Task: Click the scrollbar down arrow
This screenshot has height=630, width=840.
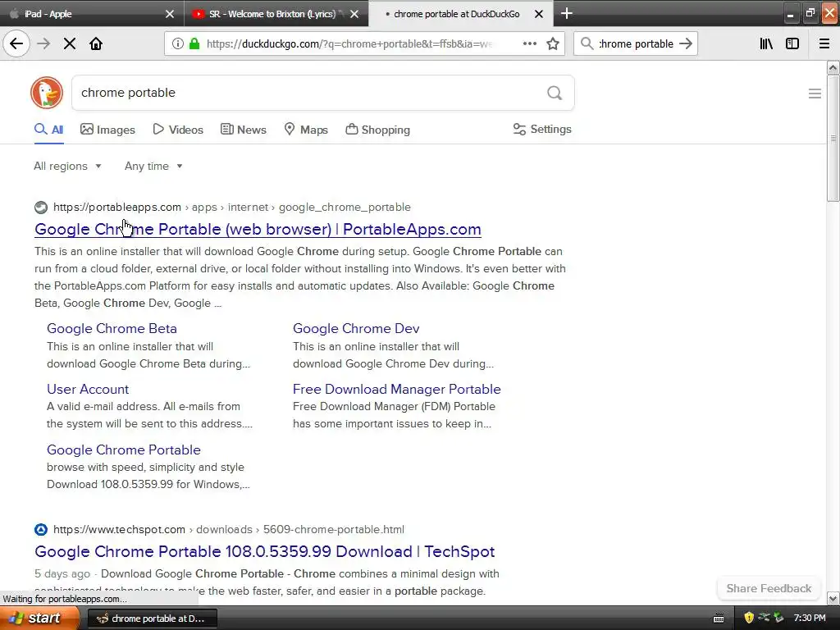Action: 833,598
